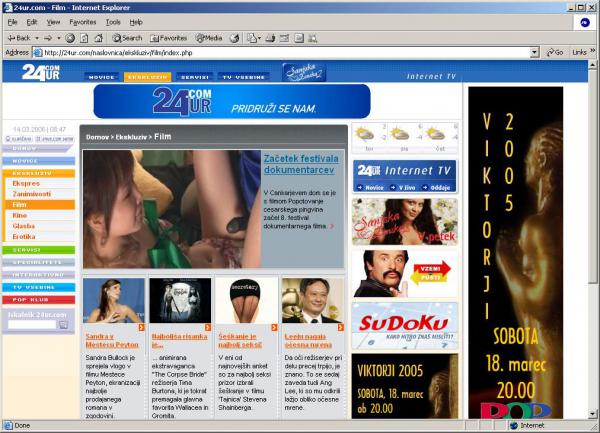Select the Servisi tab in site navigation
Screen dimensions: 600x433
(x=195, y=76)
